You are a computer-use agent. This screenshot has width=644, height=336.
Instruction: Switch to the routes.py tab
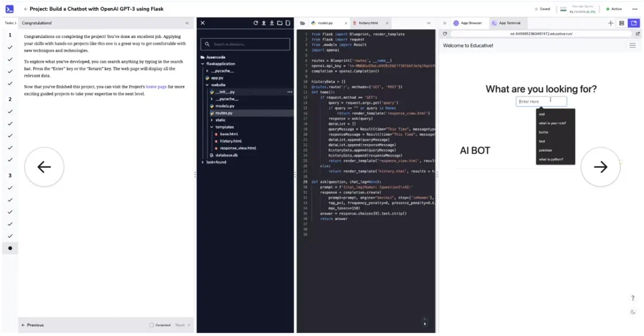pos(324,23)
